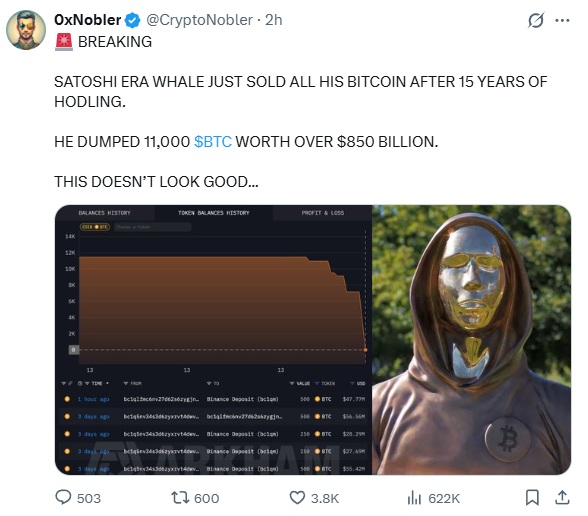The image size is (588, 516).
Task: Click the blue verified badge next to 0xNobler
Action: pyautogui.click(x=132, y=20)
